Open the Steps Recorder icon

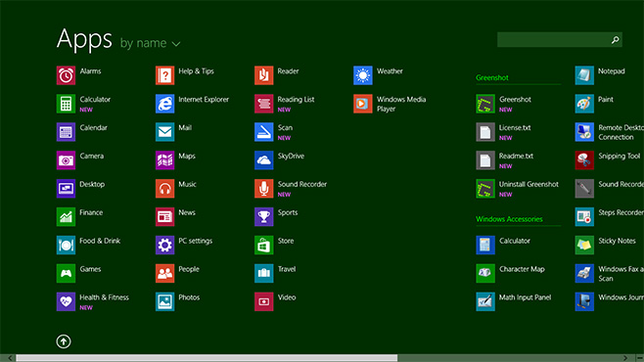pos(584,217)
